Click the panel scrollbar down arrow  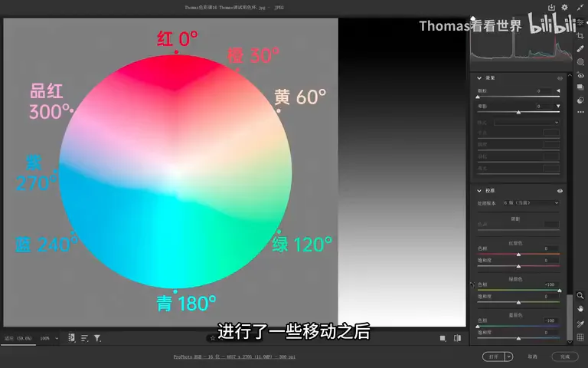point(570,342)
